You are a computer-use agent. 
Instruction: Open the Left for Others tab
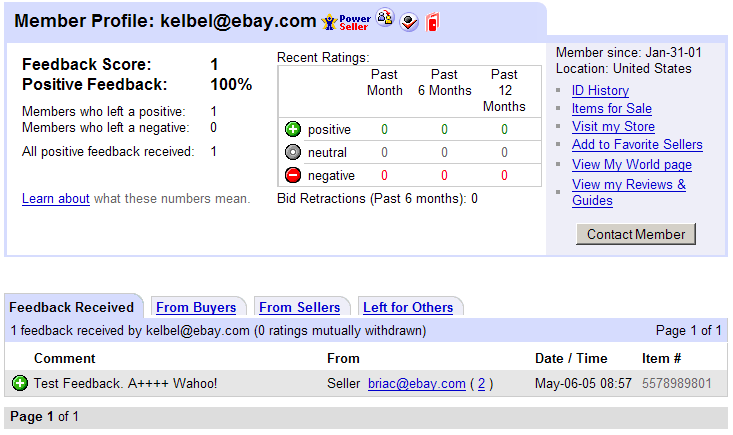coord(408,307)
